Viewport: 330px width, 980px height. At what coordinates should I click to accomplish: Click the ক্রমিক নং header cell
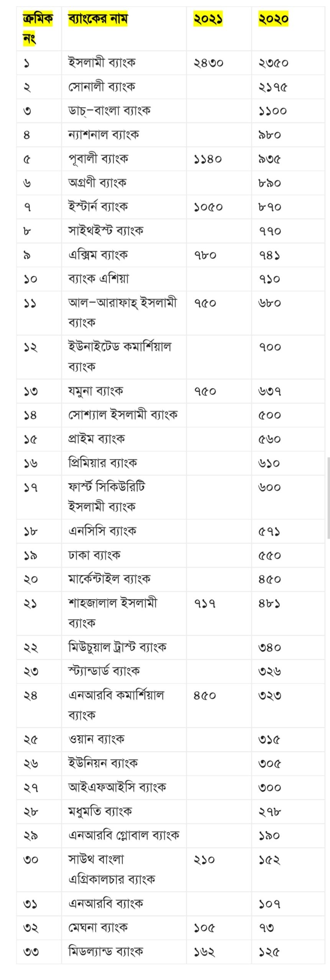pos(38,28)
